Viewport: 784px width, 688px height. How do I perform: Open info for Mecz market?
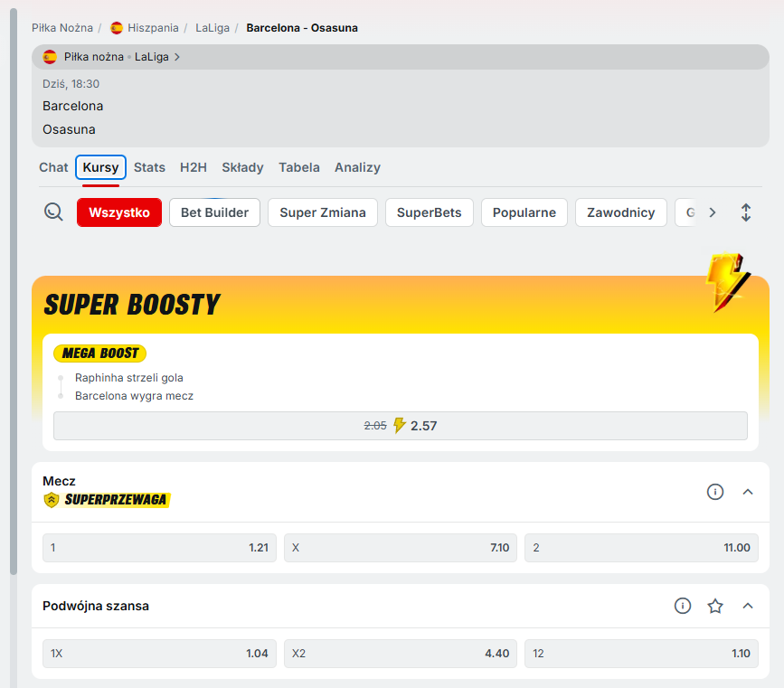(715, 492)
